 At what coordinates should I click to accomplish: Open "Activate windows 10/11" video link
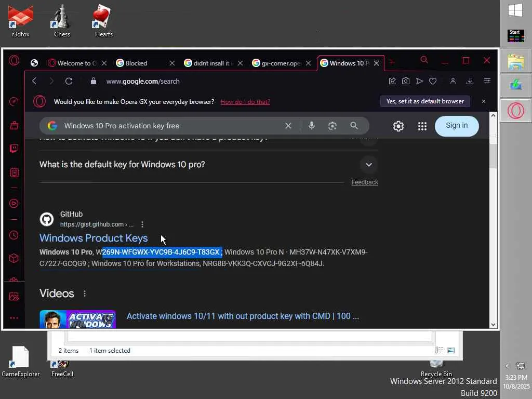pos(243,316)
